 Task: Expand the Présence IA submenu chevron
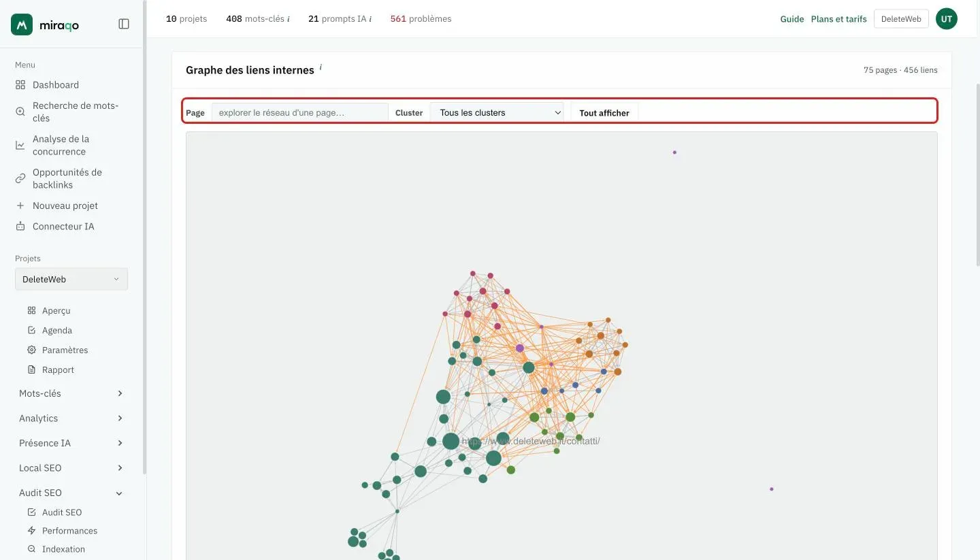click(x=120, y=443)
